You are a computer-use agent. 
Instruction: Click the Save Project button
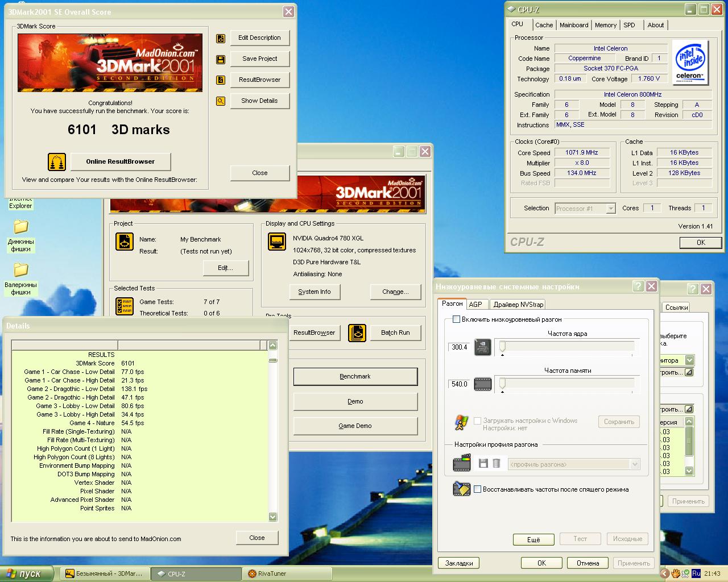(x=259, y=59)
